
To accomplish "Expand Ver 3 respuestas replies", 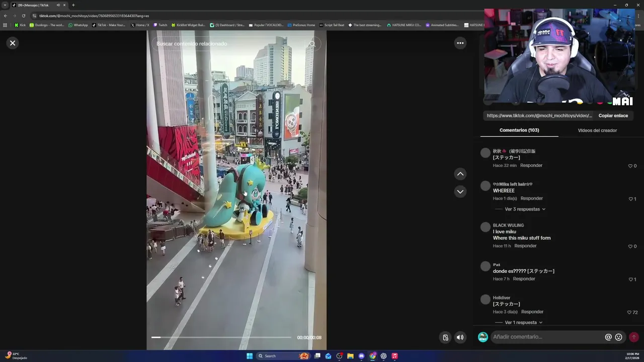I will click(x=525, y=209).
